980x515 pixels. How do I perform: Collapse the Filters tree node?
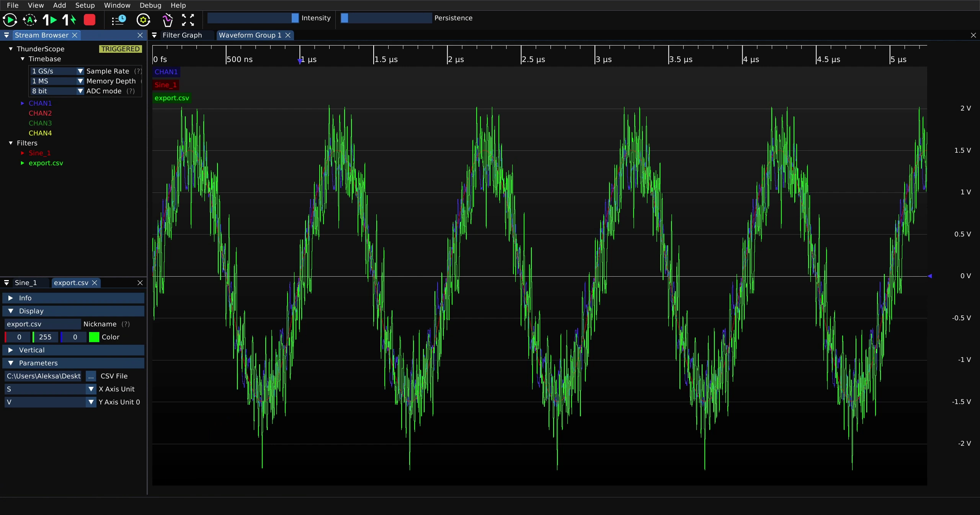(11, 143)
